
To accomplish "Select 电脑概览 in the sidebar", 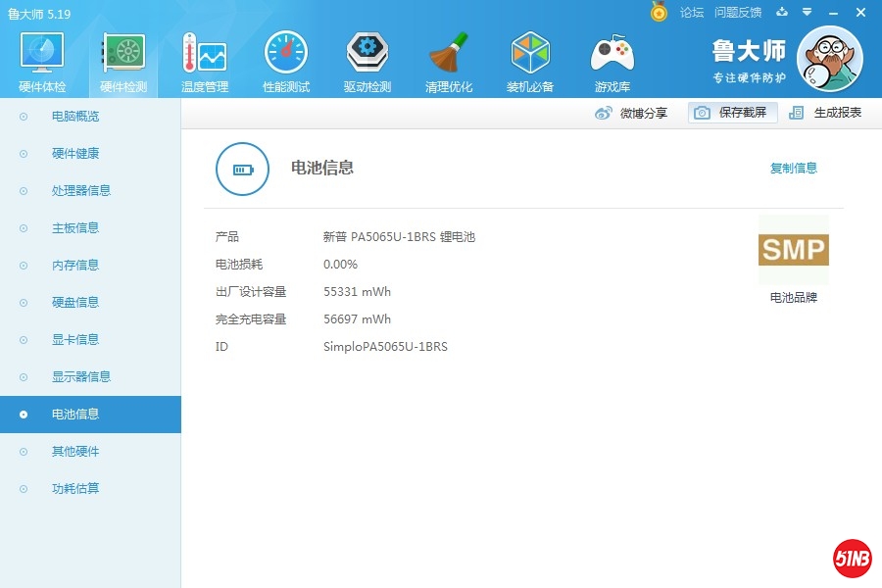I will [75, 117].
